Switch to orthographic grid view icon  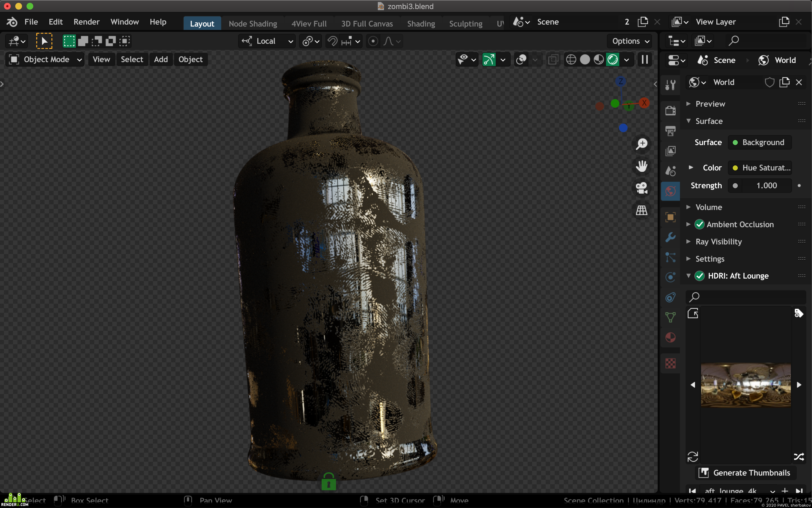642,210
